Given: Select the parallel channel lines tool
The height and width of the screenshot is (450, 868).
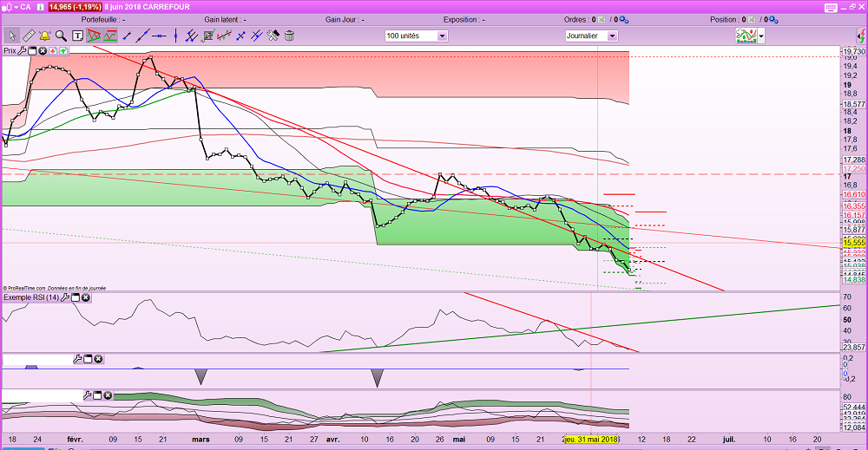Looking at the screenshot, I should (x=192, y=36).
